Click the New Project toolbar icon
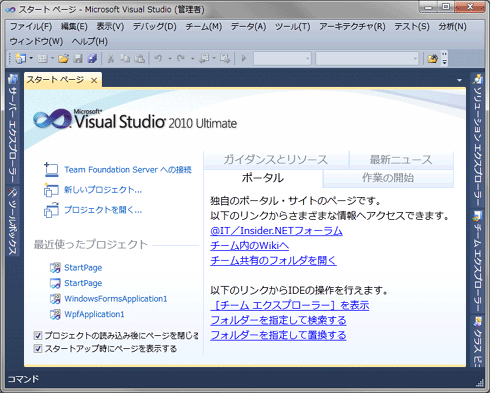Viewport: 490px width, 393px height. [21, 59]
